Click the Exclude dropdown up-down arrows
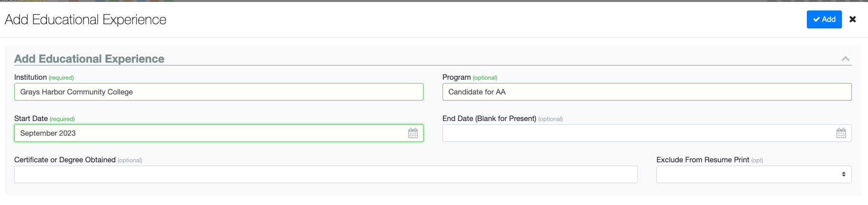Viewport: 868px width, 205px height. [x=844, y=174]
